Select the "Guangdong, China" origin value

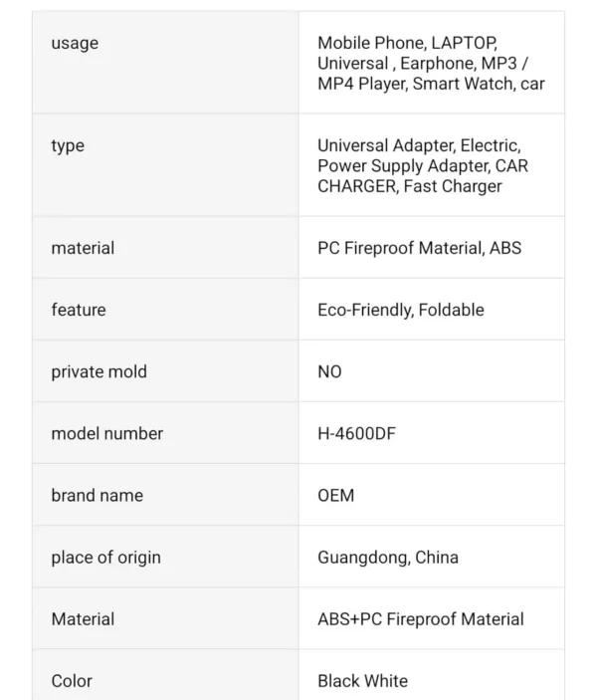point(388,557)
